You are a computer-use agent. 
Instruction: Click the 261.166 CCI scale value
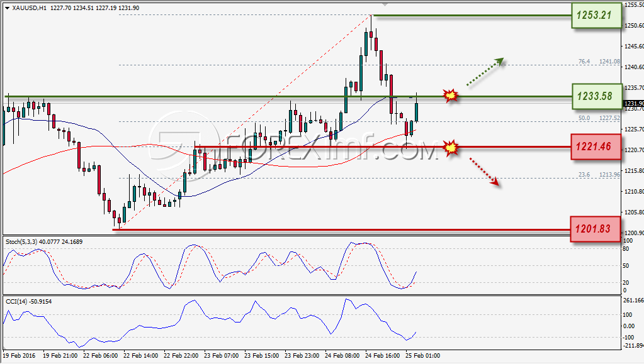tap(633, 301)
